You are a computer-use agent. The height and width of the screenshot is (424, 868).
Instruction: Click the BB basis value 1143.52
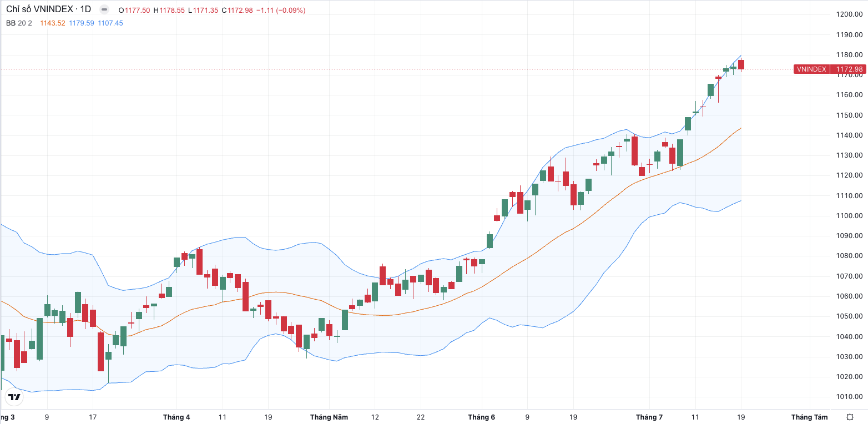(x=53, y=23)
